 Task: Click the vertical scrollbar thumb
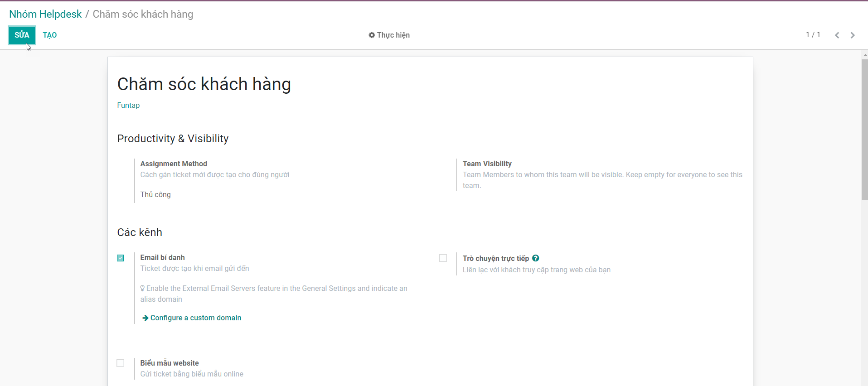pos(864,129)
